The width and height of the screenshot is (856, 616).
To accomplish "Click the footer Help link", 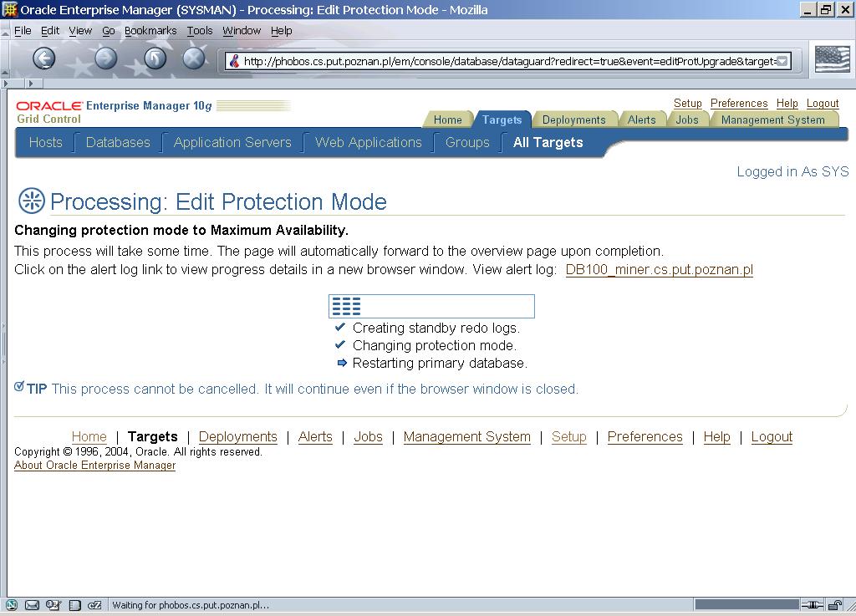I will (716, 436).
